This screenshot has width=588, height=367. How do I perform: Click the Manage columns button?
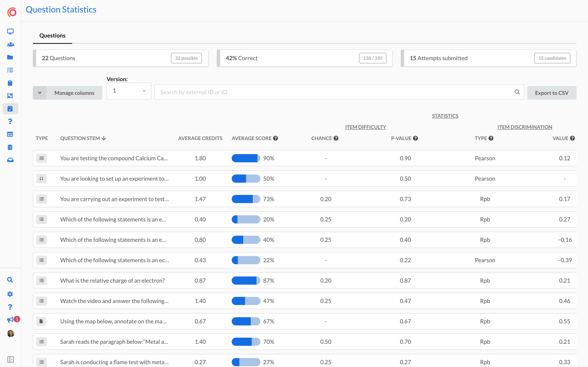(74, 93)
